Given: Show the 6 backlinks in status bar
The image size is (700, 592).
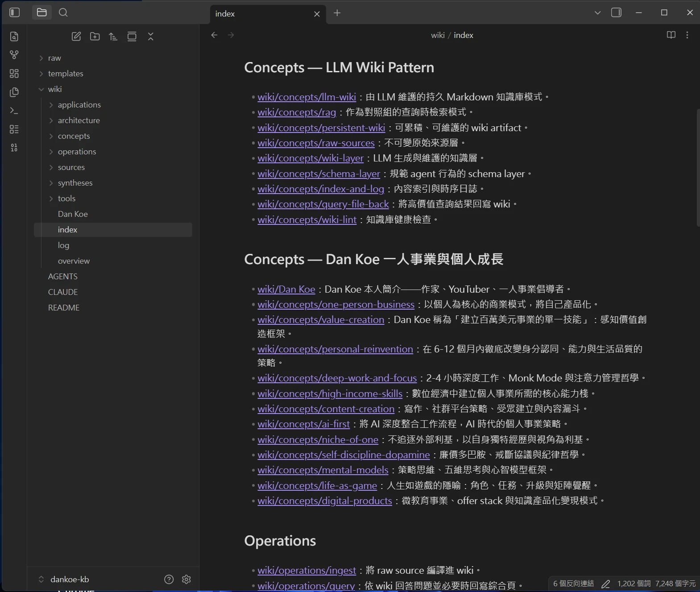Looking at the screenshot, I should coord(573,584).
